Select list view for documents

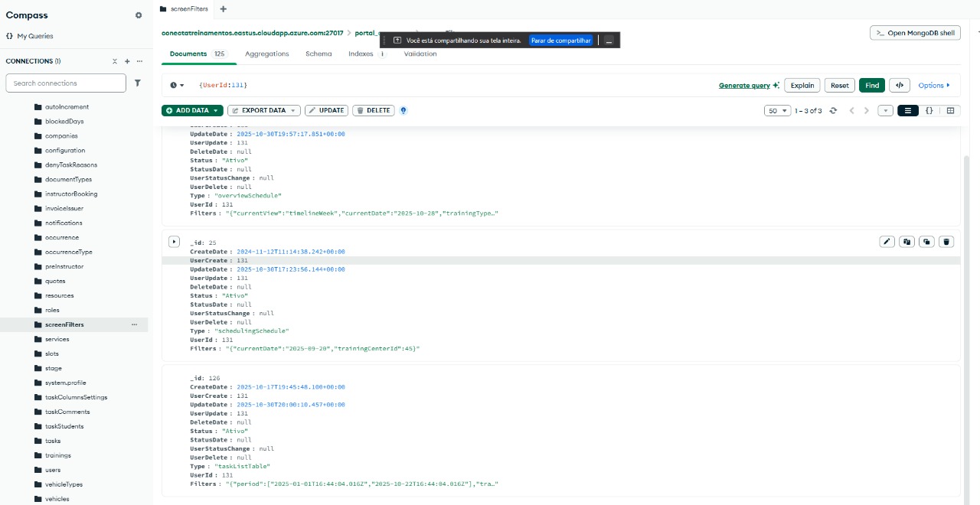click(908, 111)
